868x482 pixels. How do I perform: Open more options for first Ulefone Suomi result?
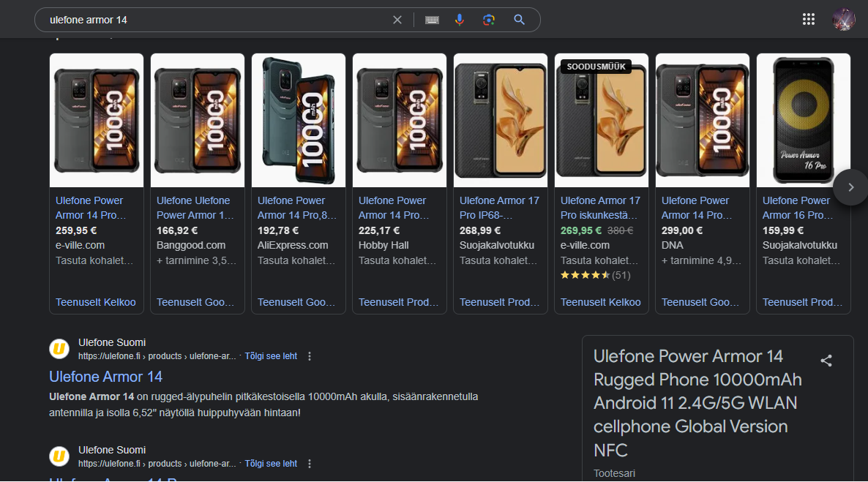tap(310, 356)
